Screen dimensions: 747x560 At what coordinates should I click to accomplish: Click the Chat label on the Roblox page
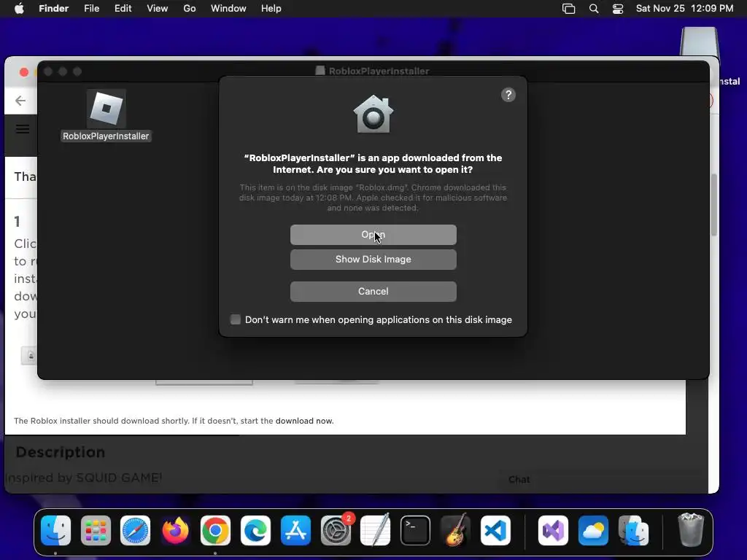tap(519, 480)
